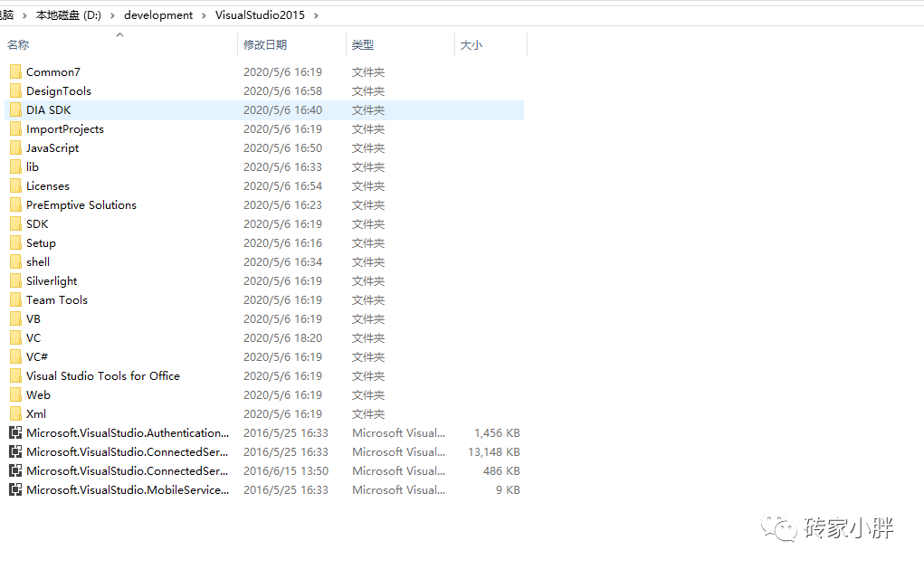Click the 2020/5/6 16:34 date of shell
Image resolution: width=924 pixels, height=569 pixels.
tap(283, 262)
